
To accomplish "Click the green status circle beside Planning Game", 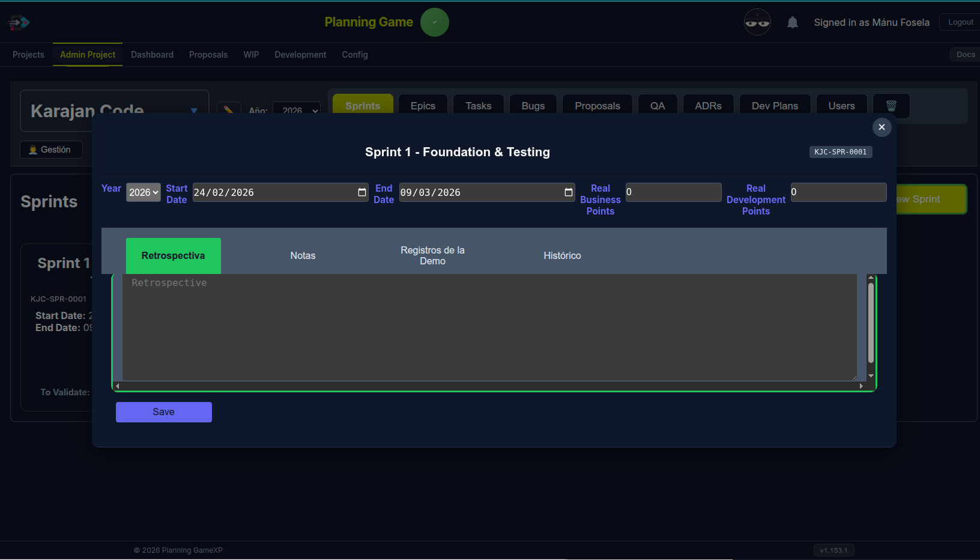I will (434, 22).
